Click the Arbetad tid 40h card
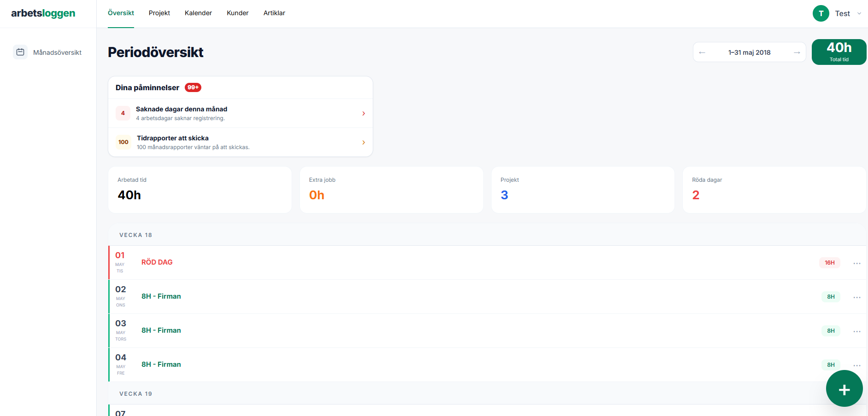868x416 pixels. (200, 190)
